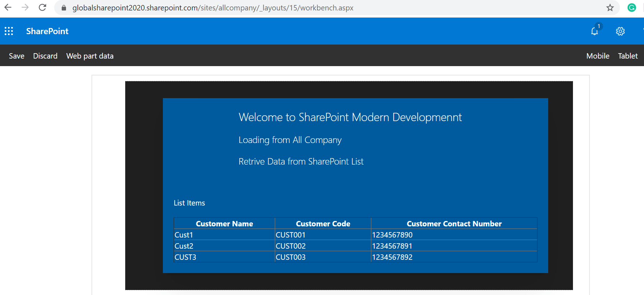The image size is (644, 295).
Task: Select contact number 1234567891
Action: pos(454,246)
